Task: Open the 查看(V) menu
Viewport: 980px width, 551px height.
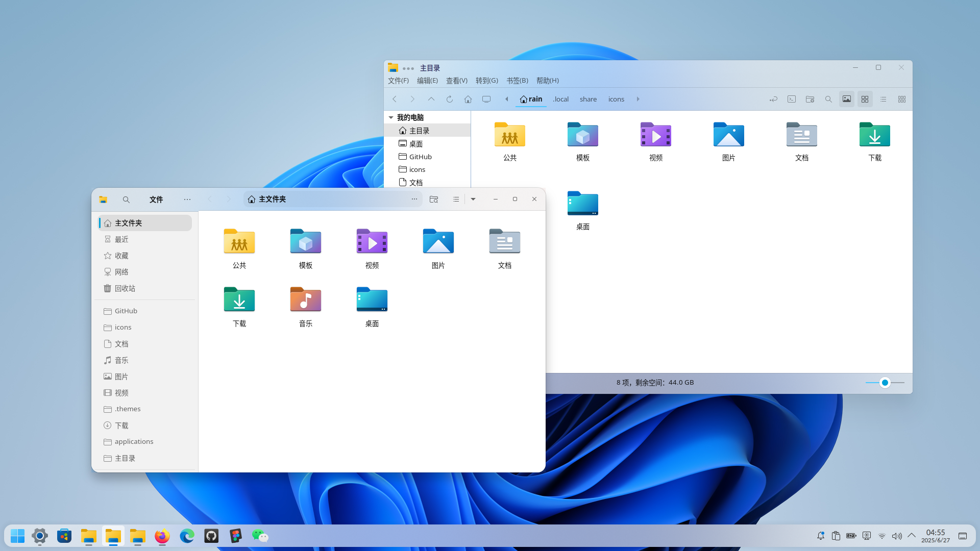Action: tap(457, 81)
